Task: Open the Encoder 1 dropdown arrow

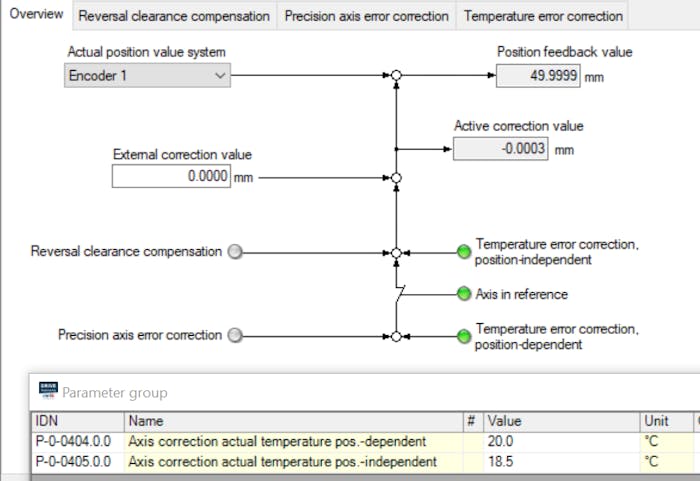Action: point(220,75)
